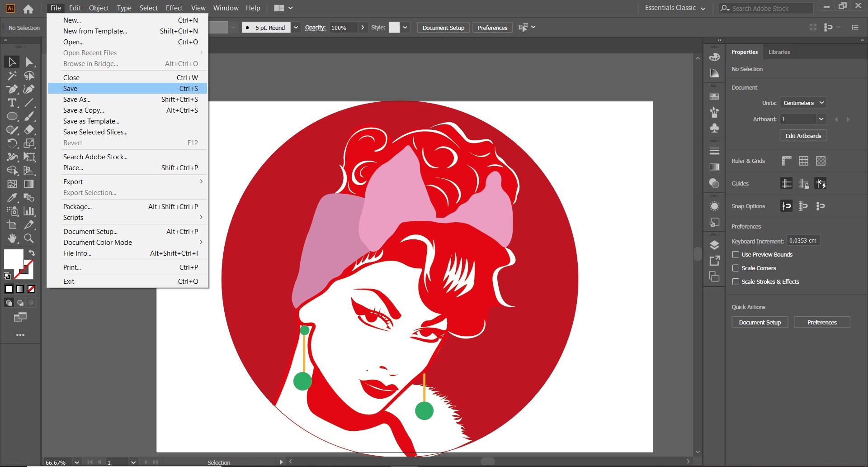The width and height of the screenshot is (868, 467).
Task: Select the Magic Wand tool
Action: pos(12,76)
